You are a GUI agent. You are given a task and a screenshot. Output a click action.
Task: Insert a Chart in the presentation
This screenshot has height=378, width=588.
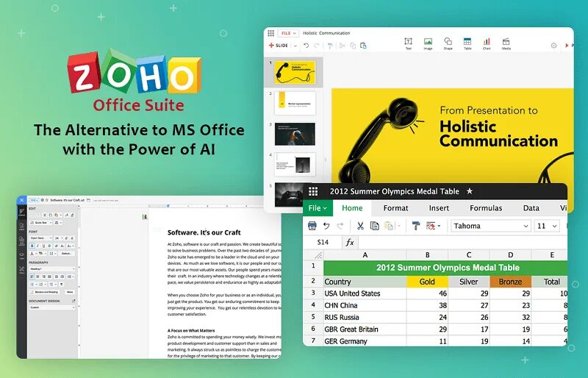487,43
